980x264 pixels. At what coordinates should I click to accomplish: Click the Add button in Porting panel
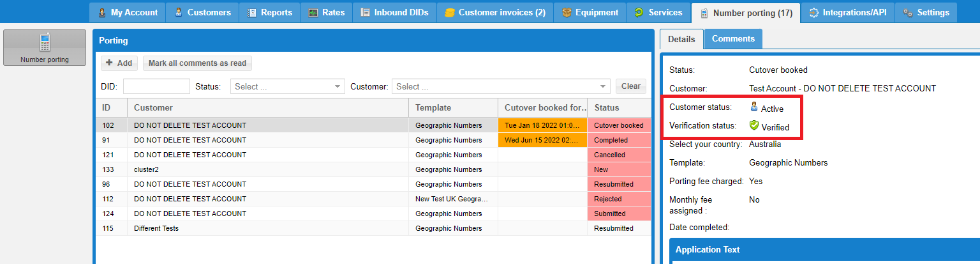(119, 63)
